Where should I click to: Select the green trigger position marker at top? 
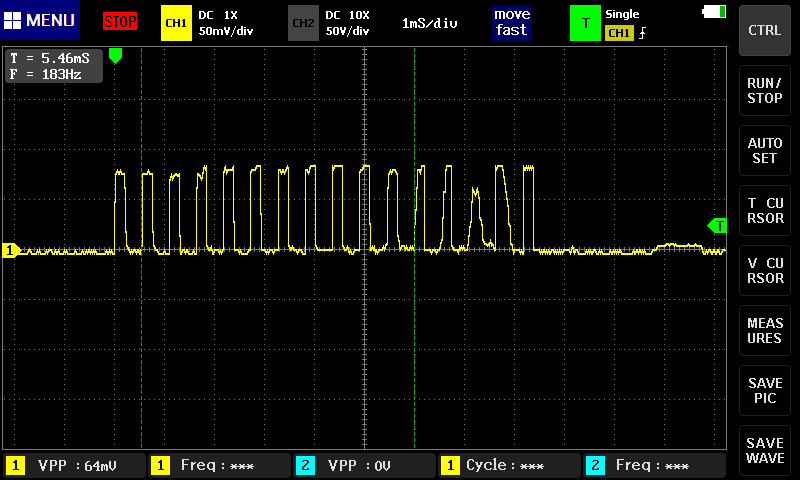[115, 56]
